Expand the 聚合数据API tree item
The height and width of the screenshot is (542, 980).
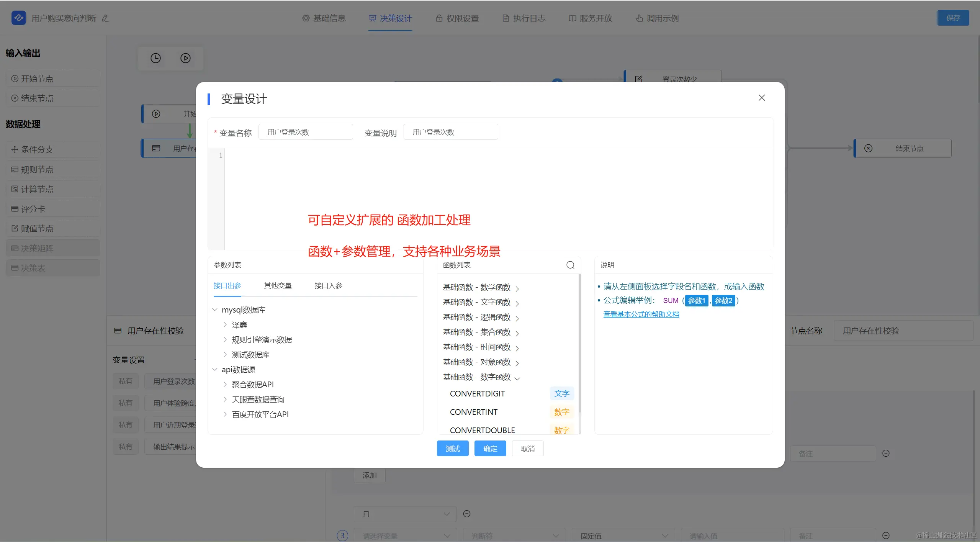coord(225,385)
